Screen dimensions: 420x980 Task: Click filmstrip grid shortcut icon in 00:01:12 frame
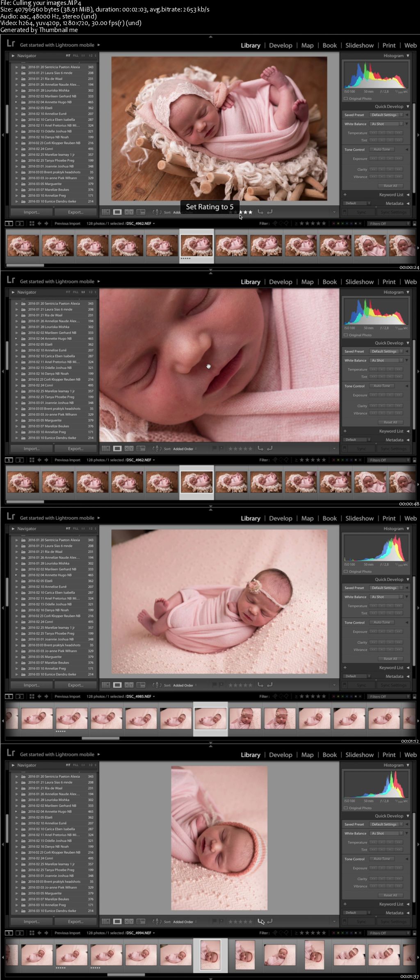(31, 697)
